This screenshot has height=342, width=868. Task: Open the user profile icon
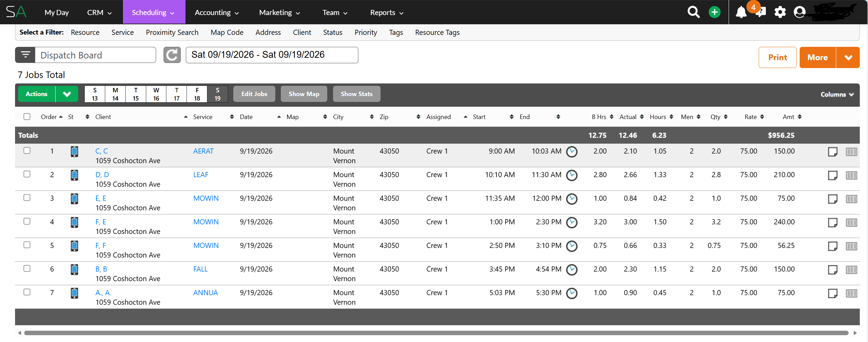point(799,12)
